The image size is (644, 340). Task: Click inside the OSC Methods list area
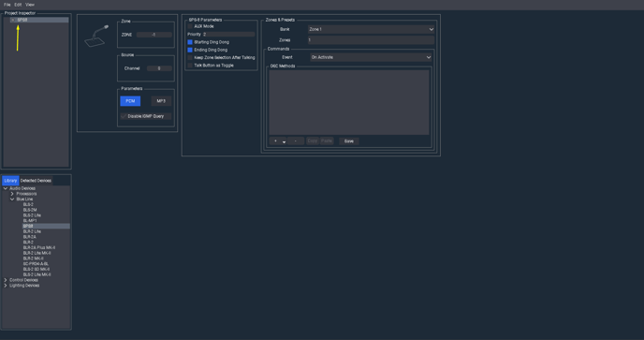pyautogui.click(x=349, y=102)
